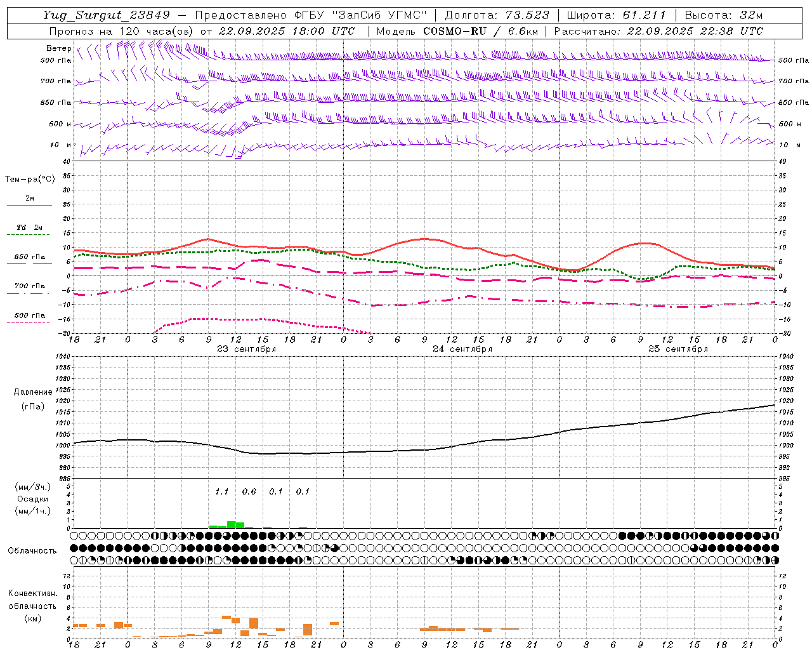Click the 24 сентября date label
Image resolution: width=812 pixels, height=650 pixels.
tap(462, 349)
